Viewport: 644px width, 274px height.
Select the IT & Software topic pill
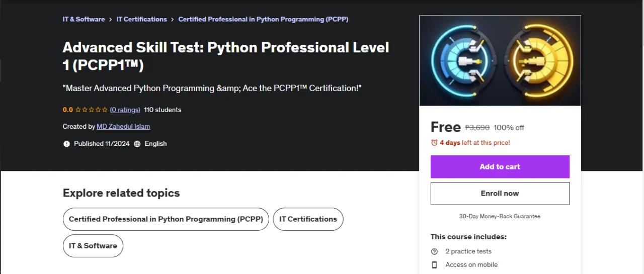point(93,246)
